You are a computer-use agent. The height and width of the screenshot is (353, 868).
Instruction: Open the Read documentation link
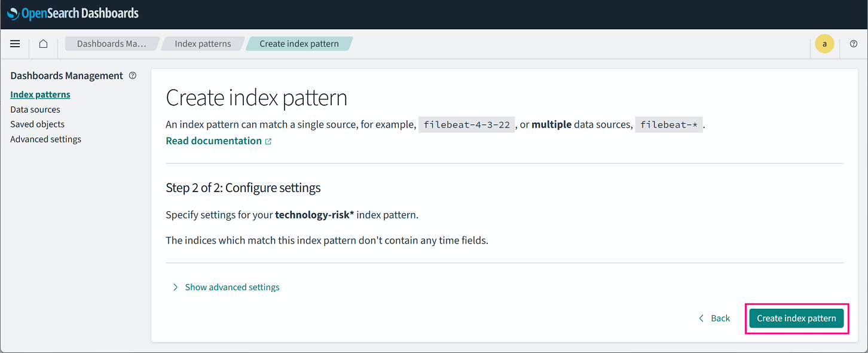tap(213, 141)
